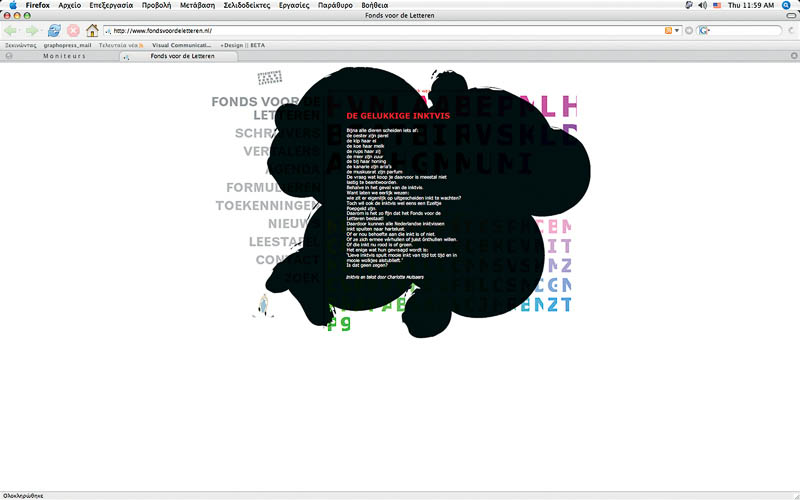
Task: Open the Επεξεργασία menu
Action: [x=111, y=5]
